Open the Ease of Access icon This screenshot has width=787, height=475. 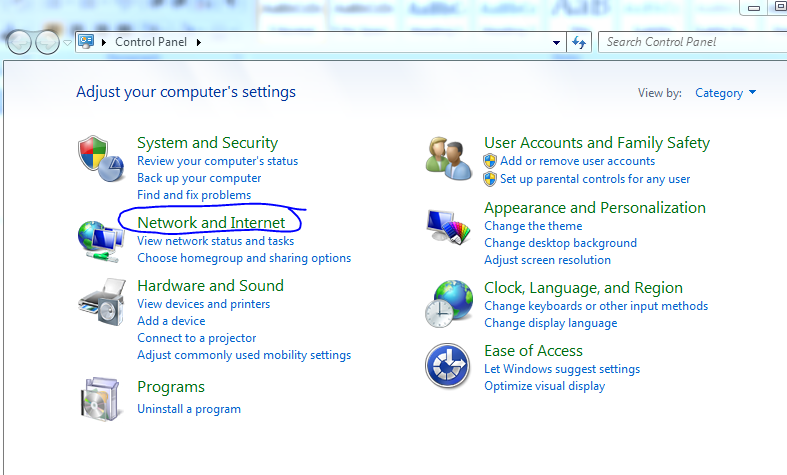click(x=448, y=366)
